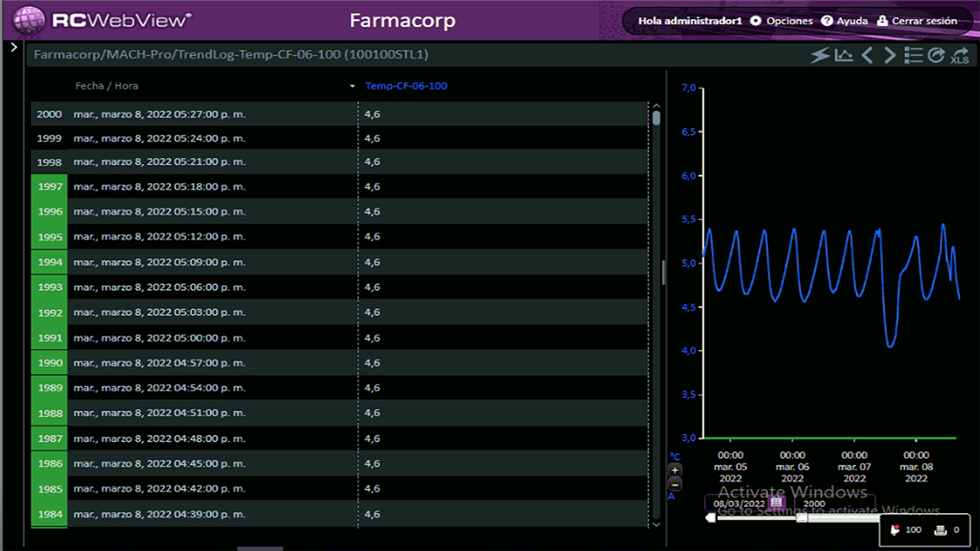Image resolution: width=980 pixels, height=551 pixels.
Task: Zoom out chart with minus button
Action: (x=674, y=484)
